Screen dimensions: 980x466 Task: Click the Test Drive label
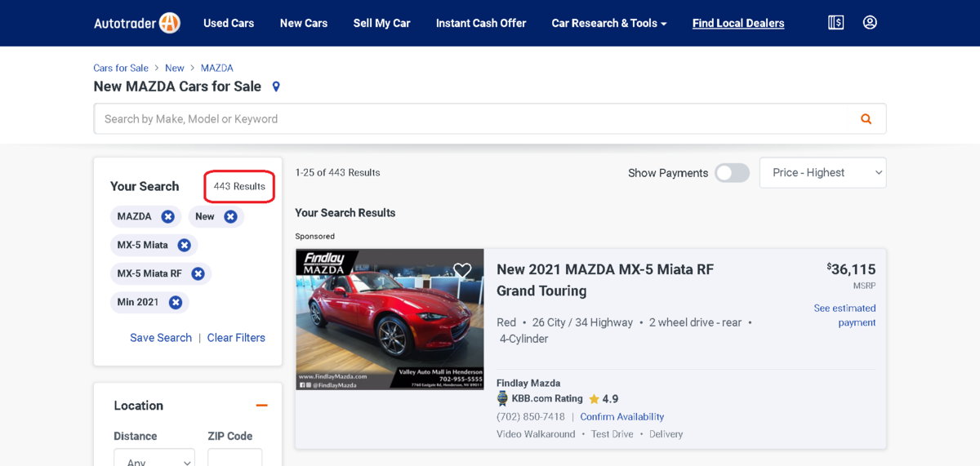pyautogui.click(x=612, y=434)
